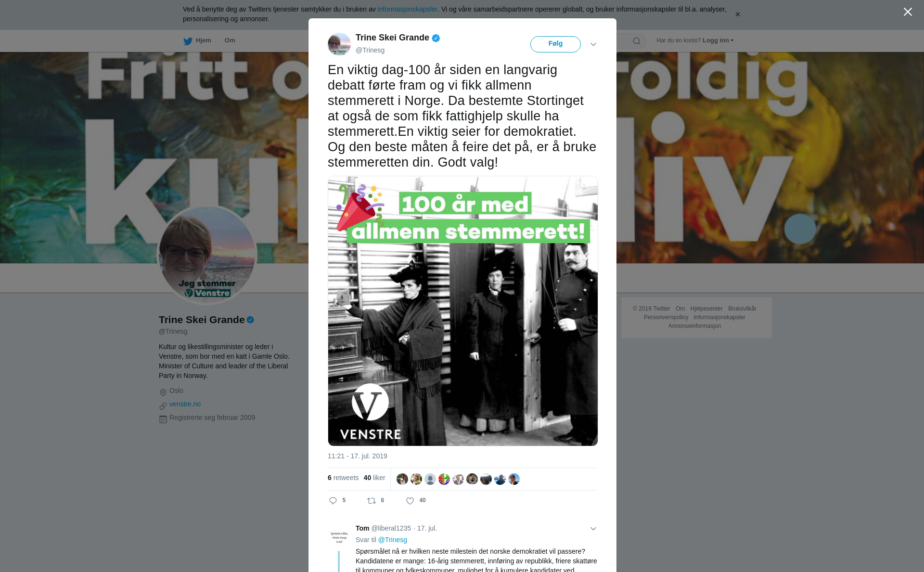924x572 pixels.
Task: Close the tweet overlay with X
Action: pos(908,12)
